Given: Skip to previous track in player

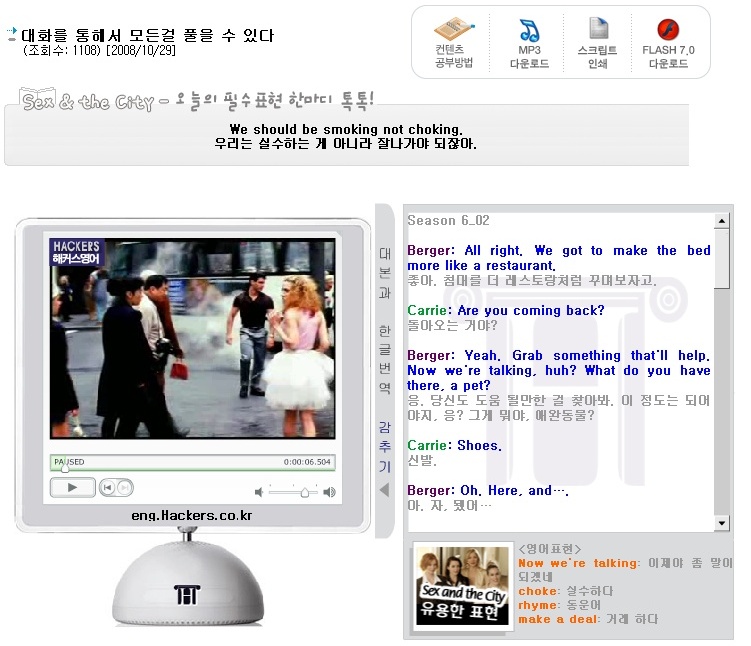Looking at the screenshot, I should [107, 487].
